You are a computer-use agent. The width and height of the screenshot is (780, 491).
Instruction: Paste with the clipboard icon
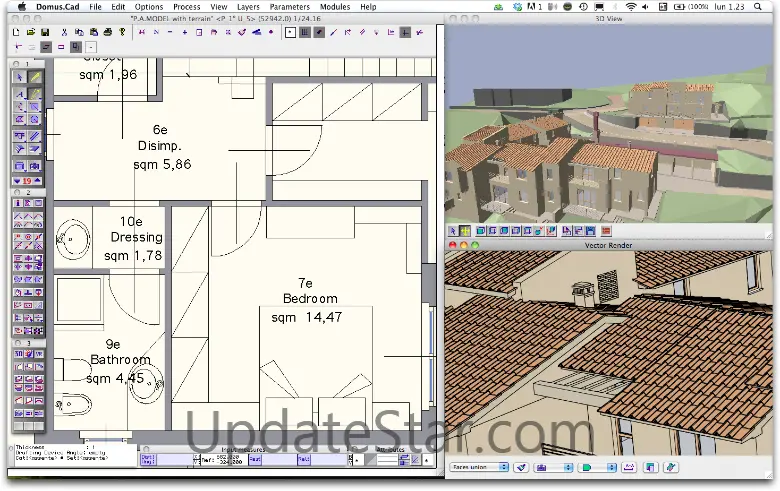coord(94,32)
